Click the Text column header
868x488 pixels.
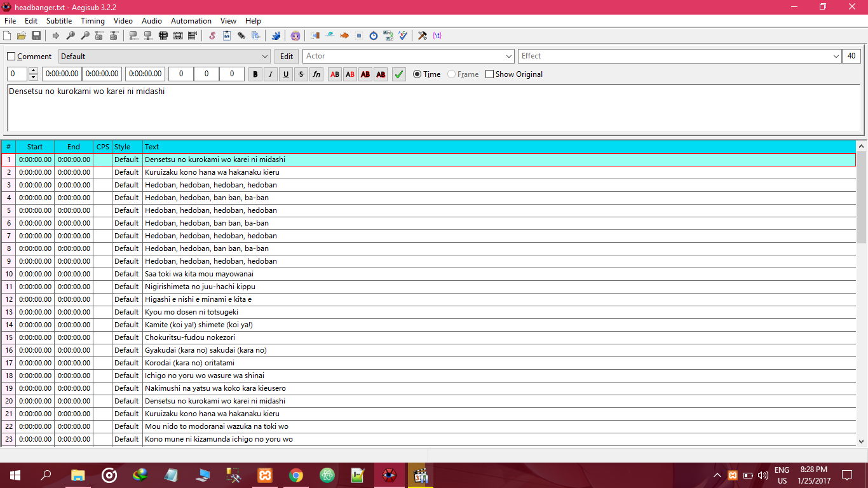click(499, 147)
